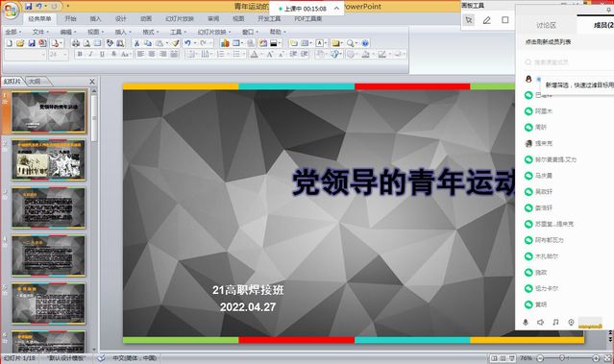Image resolution: width=614 pixels, height=364 pixels.
Task: Toggle bold formatting
Action: [x=80, y=54]
